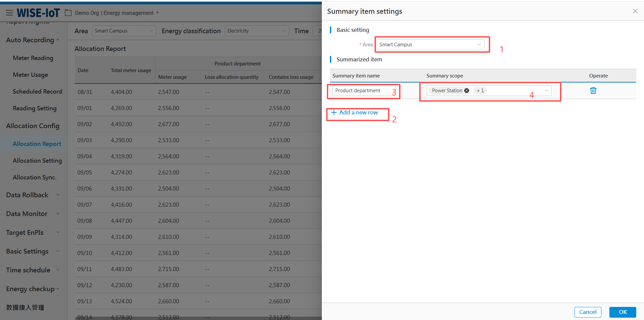Open the Energy classification Electricity dropdown
This screenshot has width=644, height=320.
pos(256,31)
